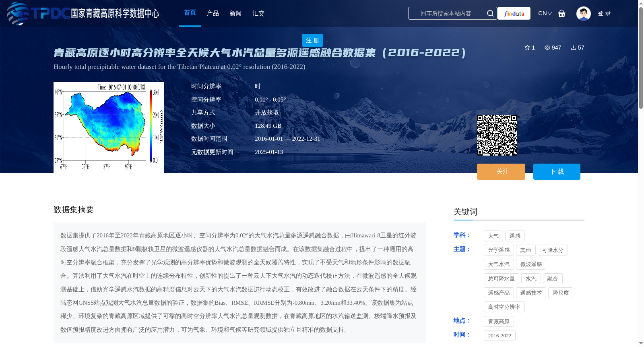Select the 其他 theme tag

point(526,250)
